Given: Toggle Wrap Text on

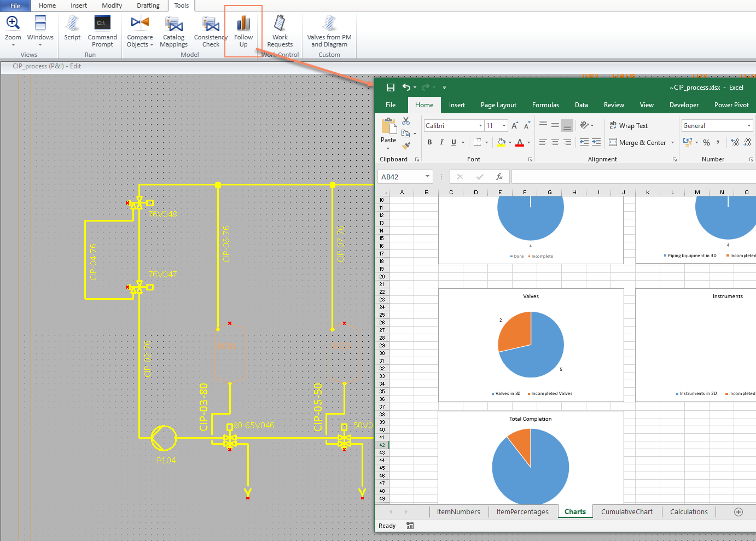Looking at the screenshot, I should (x=629, y=126).
